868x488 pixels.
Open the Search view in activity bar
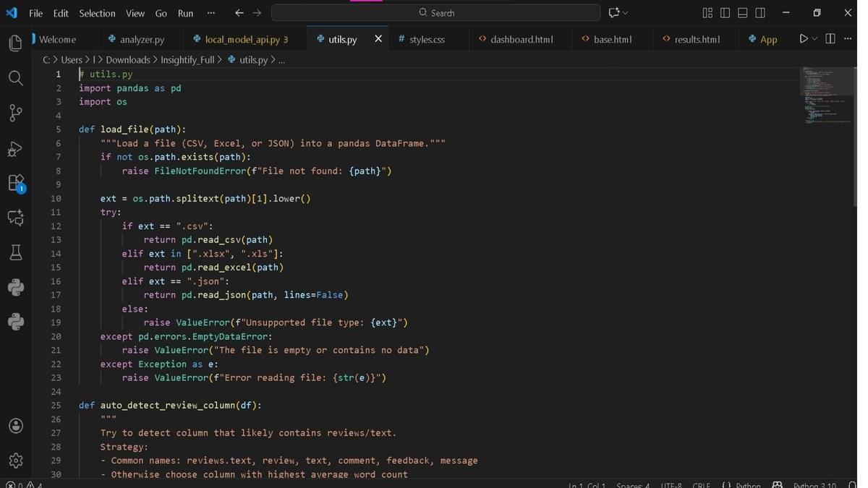click(x=15, y=78)
